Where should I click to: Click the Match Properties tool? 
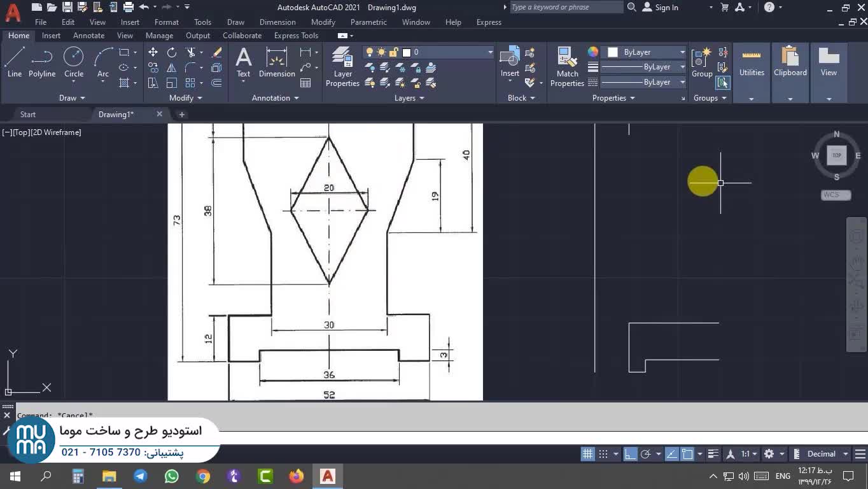tap(566, 66)
